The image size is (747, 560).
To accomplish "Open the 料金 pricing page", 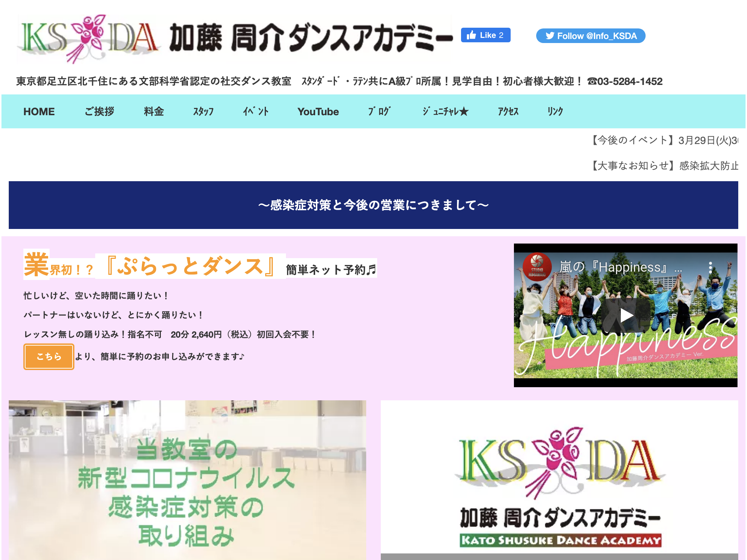I will [x=154, y=112].
